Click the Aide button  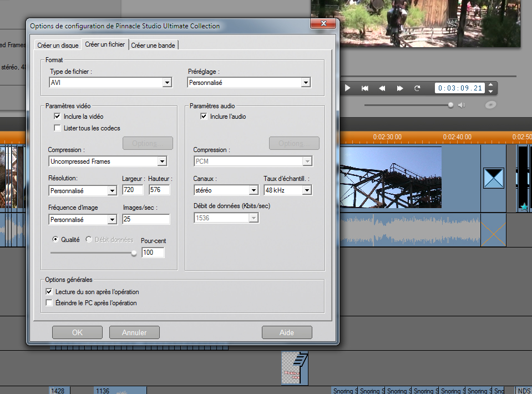pyautogui.click(x=287, y=332)
